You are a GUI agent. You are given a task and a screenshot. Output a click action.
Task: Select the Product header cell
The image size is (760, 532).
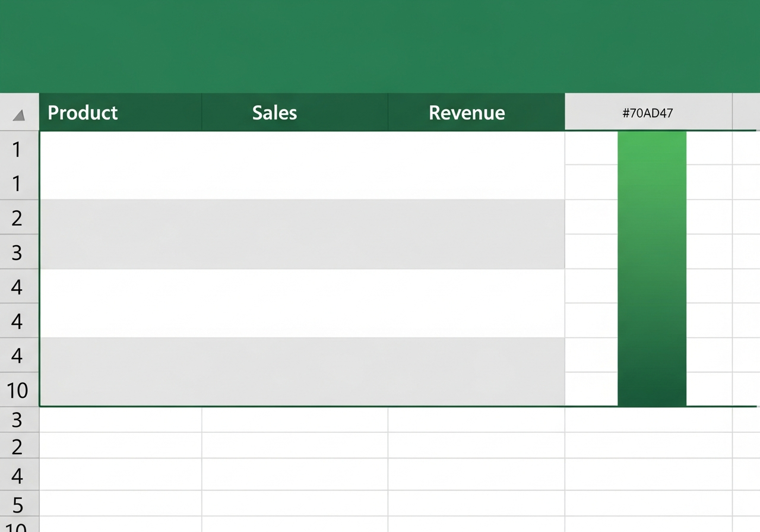click(x=121, y=112)
